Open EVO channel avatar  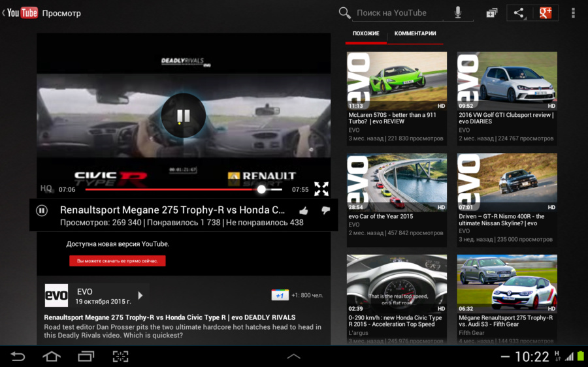56,295
